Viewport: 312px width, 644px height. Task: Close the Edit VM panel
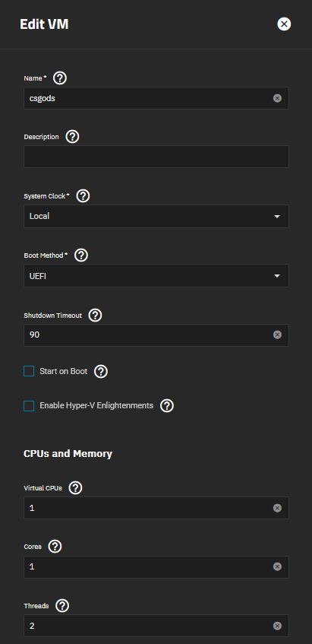284,24
